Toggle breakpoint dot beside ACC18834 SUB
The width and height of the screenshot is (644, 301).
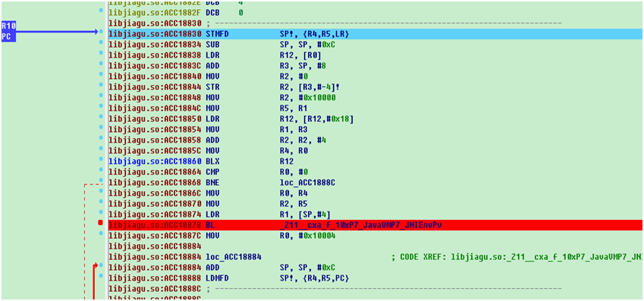[x=101, y=42]
